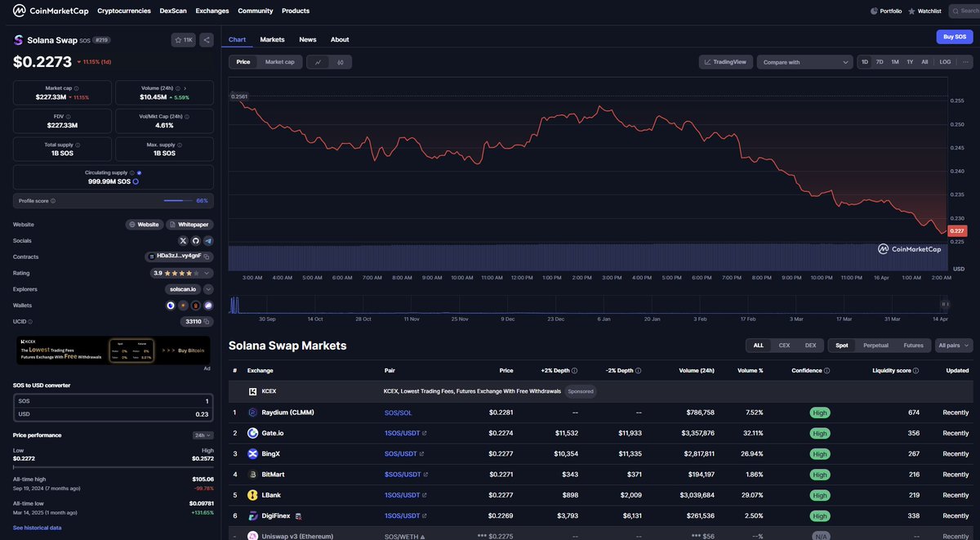Image resolution: width=980 pixels, height=540 pixels.
Task: Add Solana Swap to watchlist via star 11K
Action: pos(184,39)
